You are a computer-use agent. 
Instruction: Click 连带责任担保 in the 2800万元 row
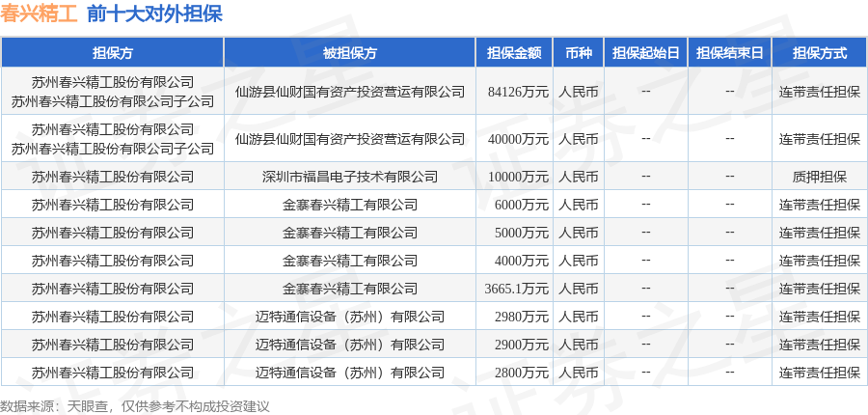820,373
